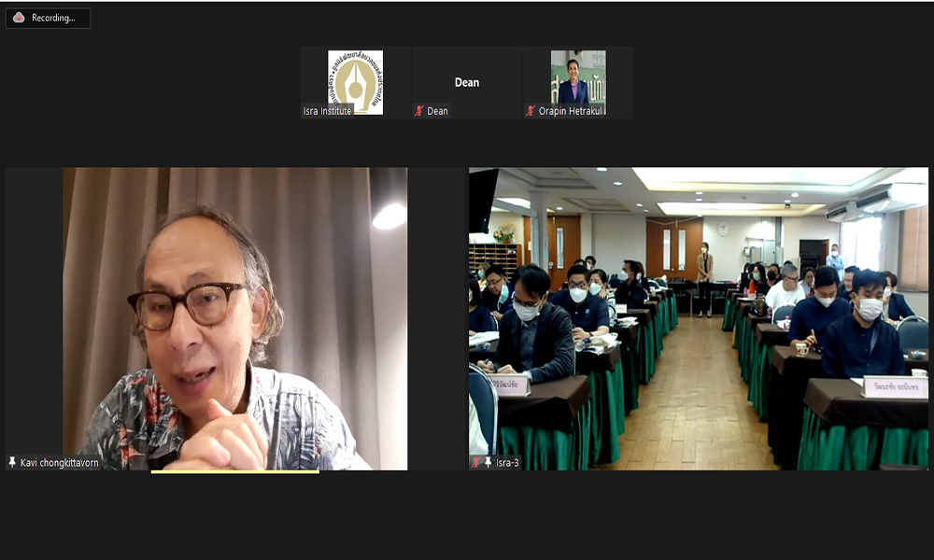Click the Isra Institute pen-nib logo
The height and width of the screenshot is (560, 934).
(x=355, y=81)
